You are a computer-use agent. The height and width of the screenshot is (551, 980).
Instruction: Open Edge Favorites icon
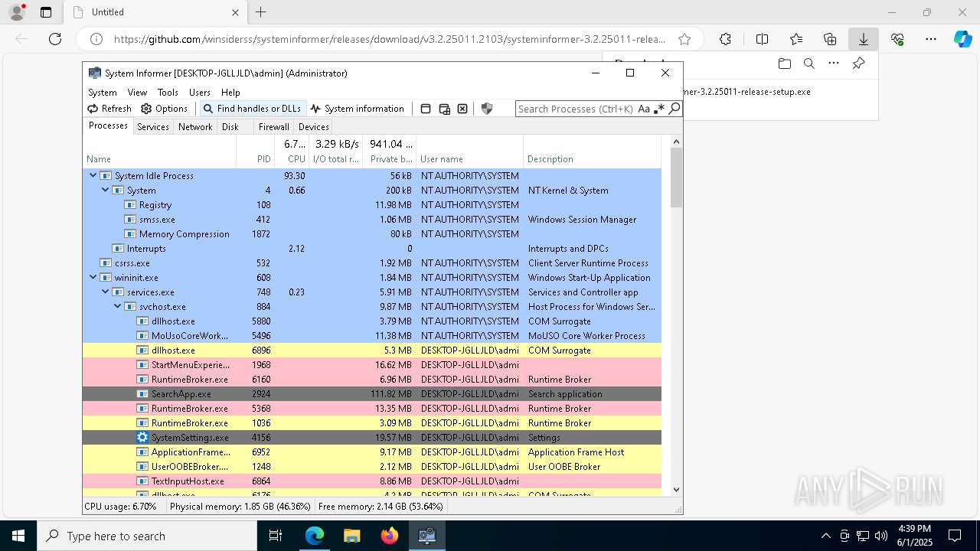click(x=796, y=39)
